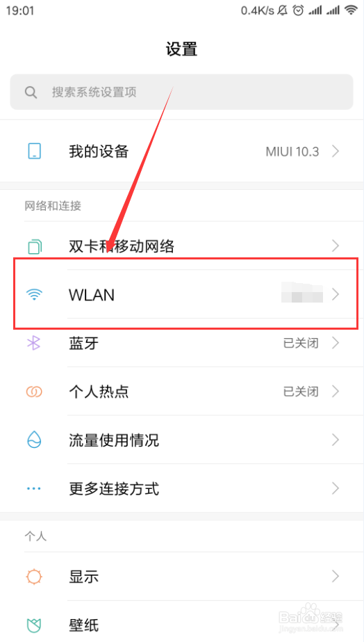Screen dimensions: 364x642
Task: Tap Bluetooth 已关闭 status text
Action: [x=301, y=343]
